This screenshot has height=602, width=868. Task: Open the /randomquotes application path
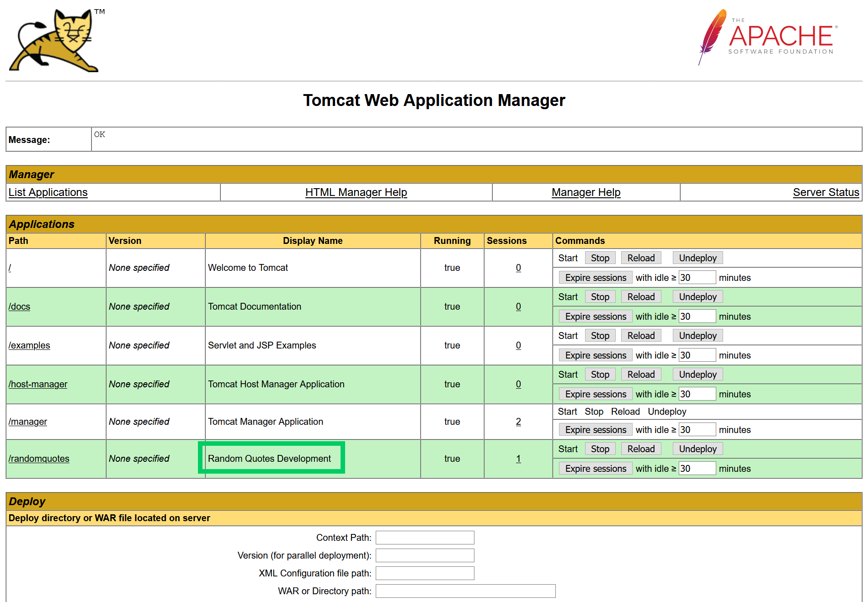(39, 459)
